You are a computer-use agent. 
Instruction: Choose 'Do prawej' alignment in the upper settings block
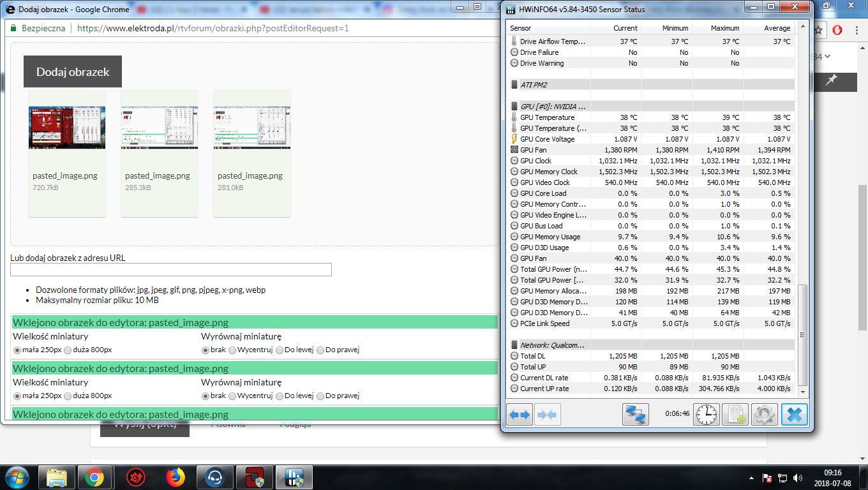(320, 350)
